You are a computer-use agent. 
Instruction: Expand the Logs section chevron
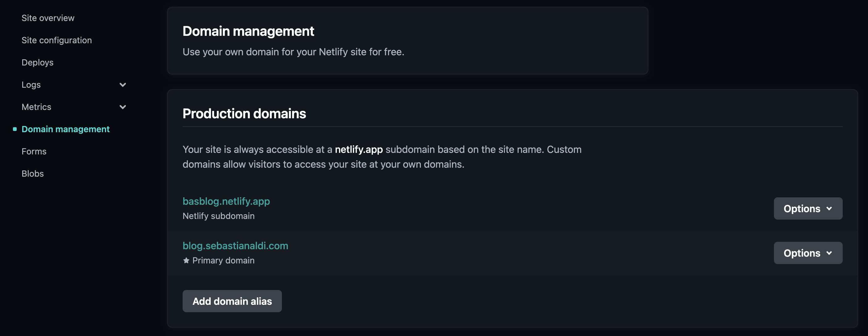point(123,85)
